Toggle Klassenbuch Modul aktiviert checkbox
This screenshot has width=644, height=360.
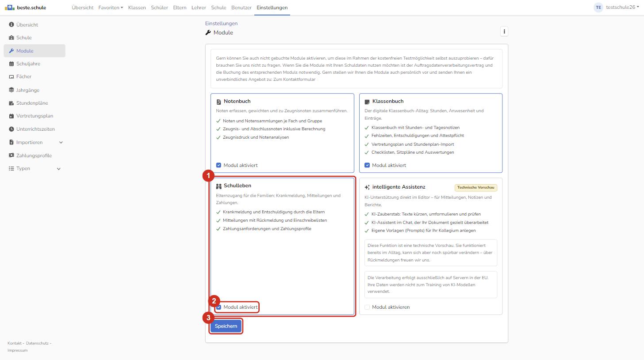(x=367, y=165)
